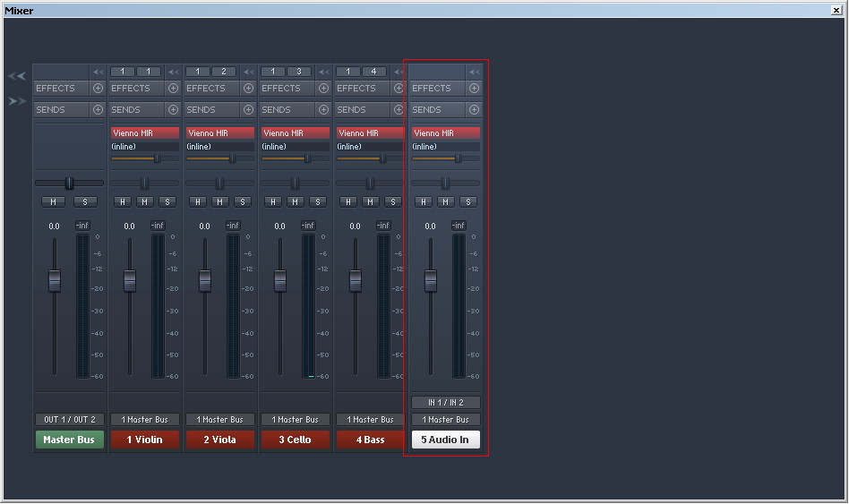Select the 4 Bass channel label
The width and height of the screenshot is (849, 504).
[x=371, y=440]
